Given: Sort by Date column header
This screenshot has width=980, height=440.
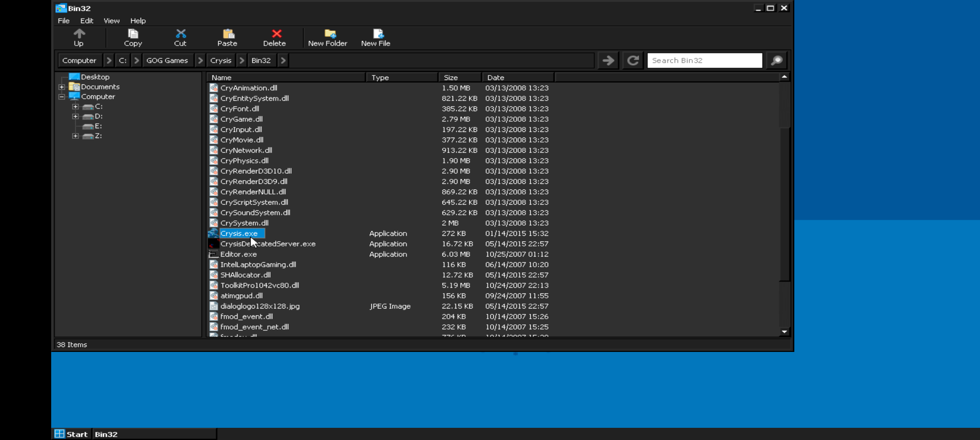Looking at the screenshot, I should 518,78.
